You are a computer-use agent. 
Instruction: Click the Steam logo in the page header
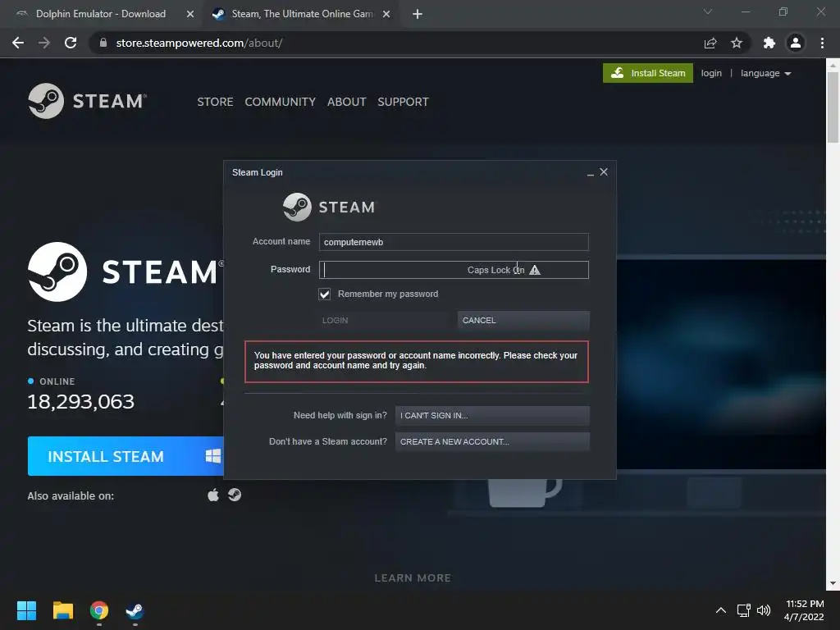(87, 101)
